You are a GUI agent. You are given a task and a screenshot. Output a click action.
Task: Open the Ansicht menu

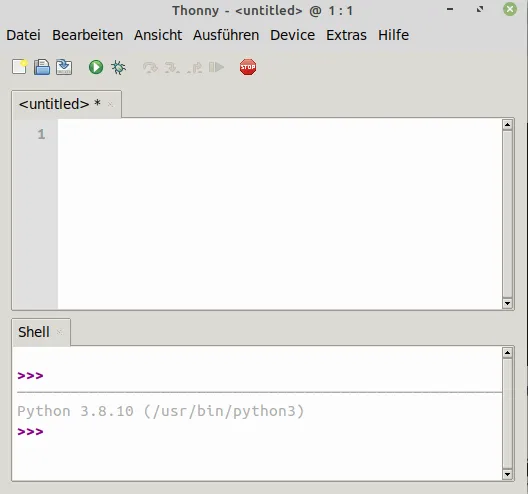[x=158, y=35]
